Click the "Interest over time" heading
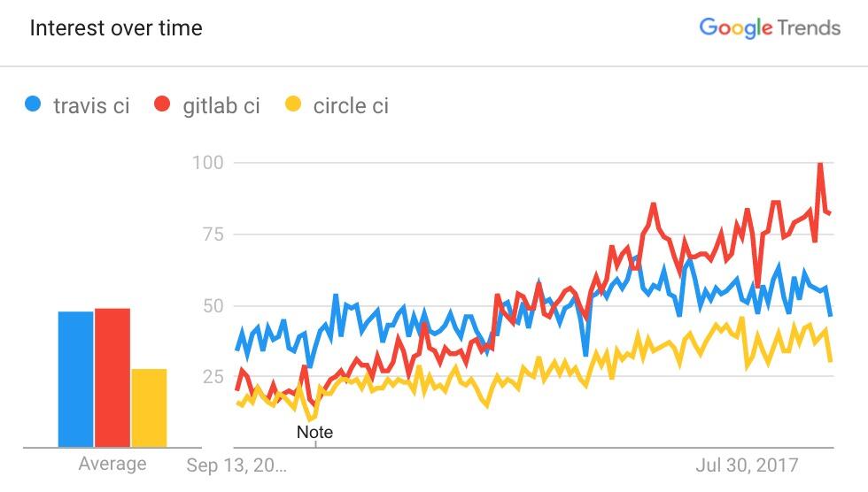The image size is (868, 492). pos(116,28)
